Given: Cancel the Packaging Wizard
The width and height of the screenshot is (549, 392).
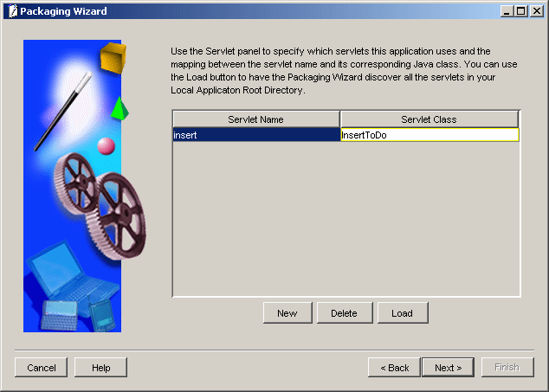Looking at the screenshot, I should click(x=41, y=368).
